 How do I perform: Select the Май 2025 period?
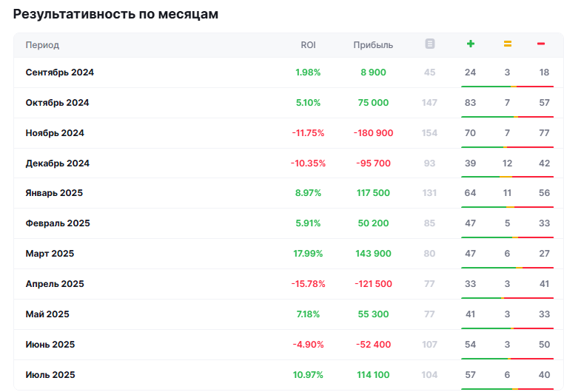coord(47,314)
